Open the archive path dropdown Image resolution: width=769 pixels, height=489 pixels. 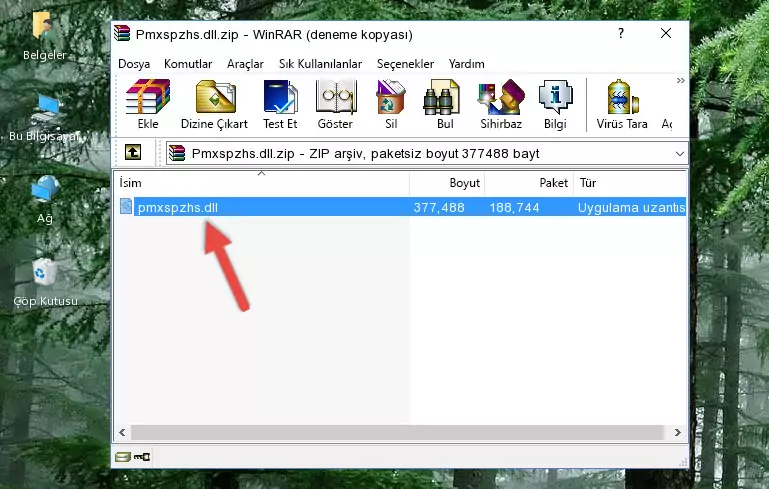(x=679, y=154)
